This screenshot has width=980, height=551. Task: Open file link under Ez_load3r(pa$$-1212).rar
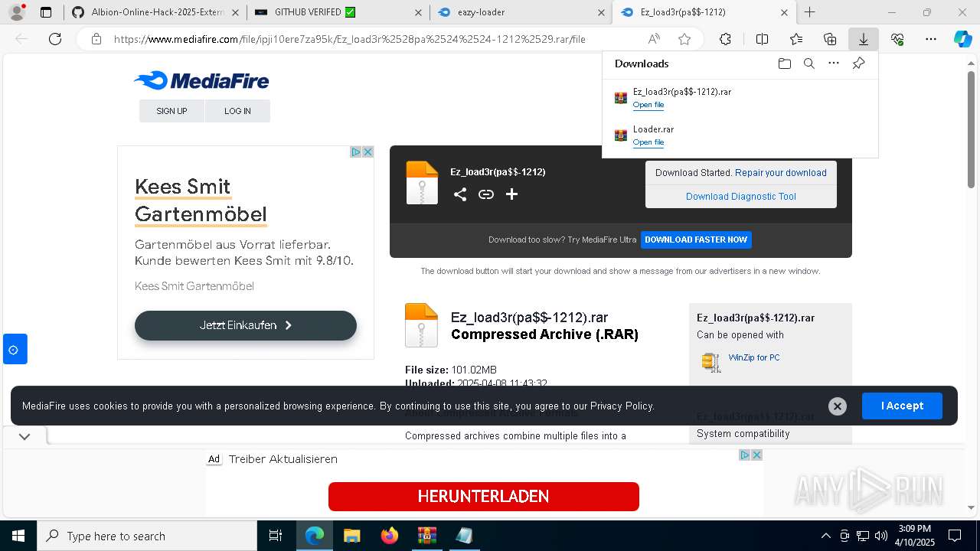point(648,105)
